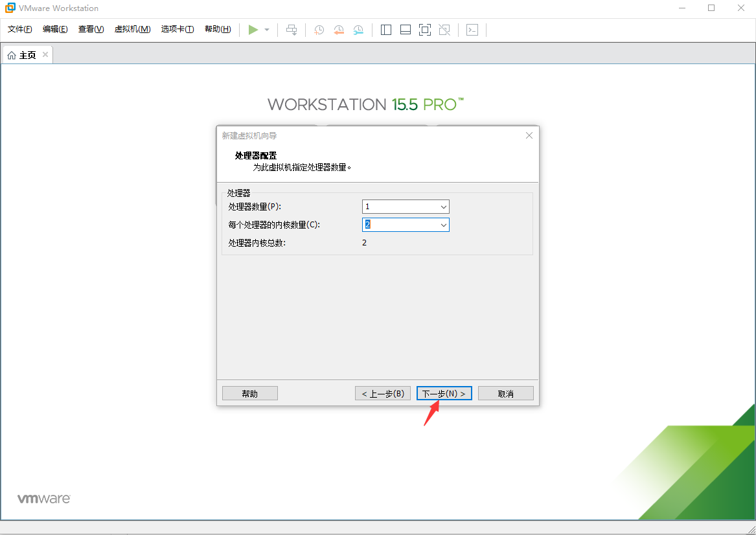Open the 虚拟机(M) menu
This screenshot has width=756, height=535.
pyautogui.click(x=133, y=29)
